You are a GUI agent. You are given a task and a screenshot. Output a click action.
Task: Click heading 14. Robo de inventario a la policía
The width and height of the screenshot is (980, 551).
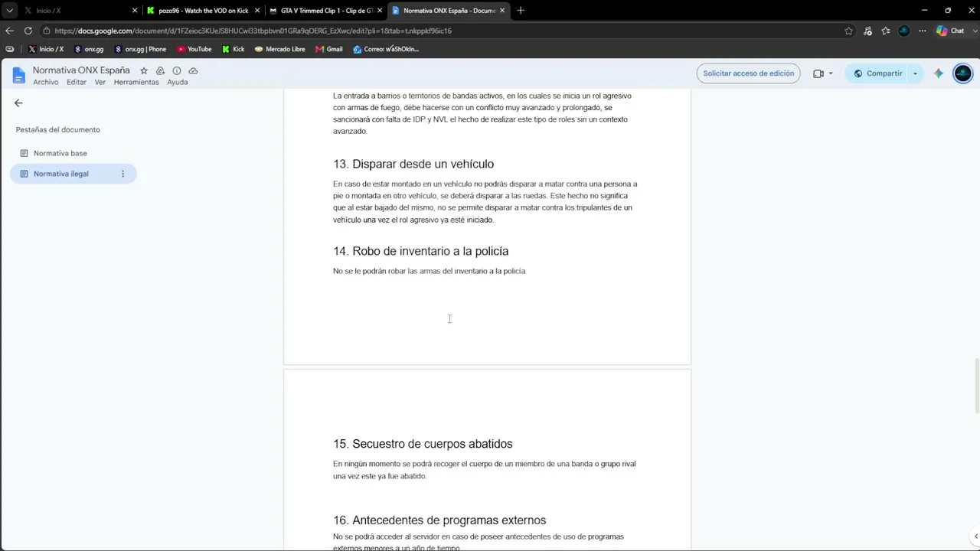tap(420, 251)
